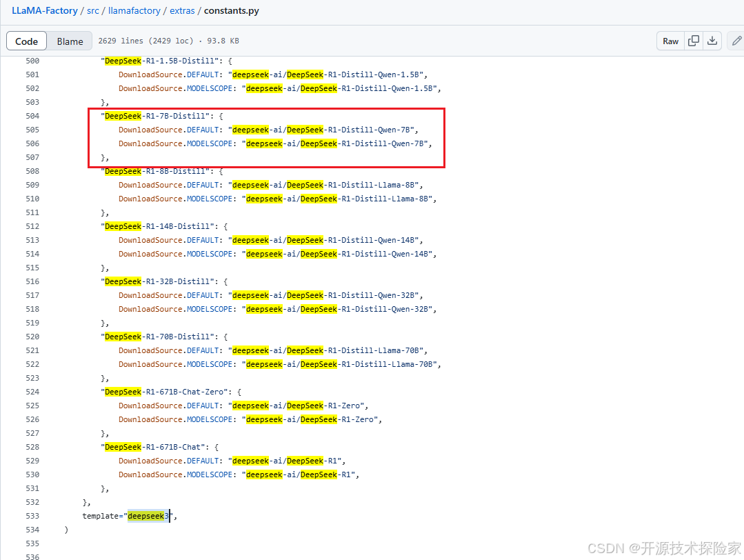Image resolution: width=744 pixels, height=560 pixels.
Task: Click DeepSeek-R1-Distill-Qwen-7B string on line 506
Action: (334, 143)
